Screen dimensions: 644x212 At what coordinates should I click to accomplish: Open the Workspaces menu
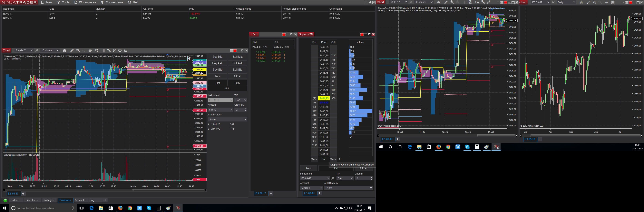[85, 2]
